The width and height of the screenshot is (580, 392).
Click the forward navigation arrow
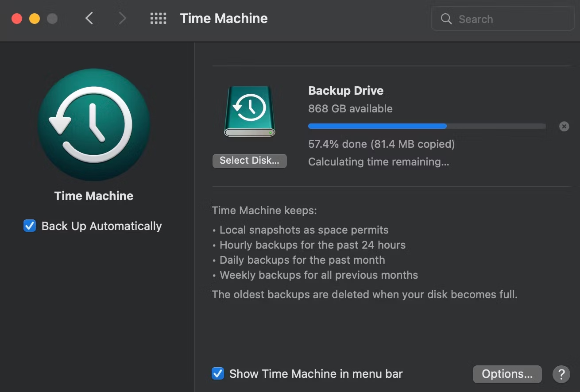(122, 18)
